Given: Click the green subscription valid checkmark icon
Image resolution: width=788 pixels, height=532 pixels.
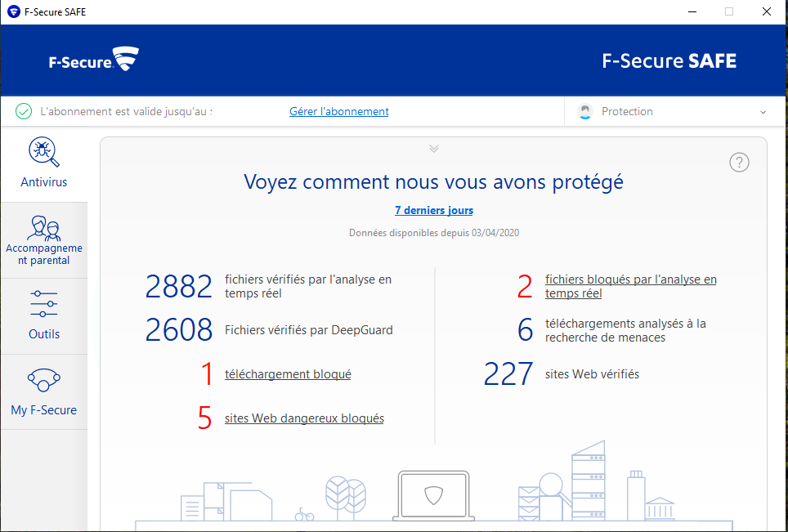Looking at the screenshot, I should (25, 111).
